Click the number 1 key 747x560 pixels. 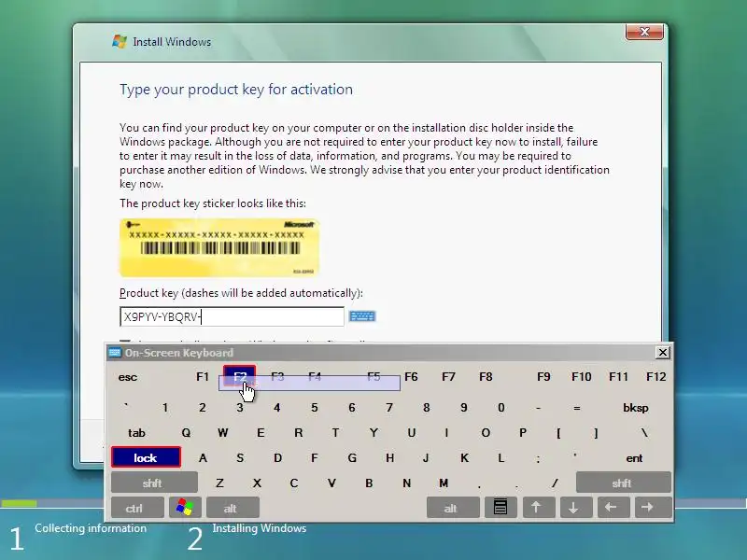tap(165, 408)
